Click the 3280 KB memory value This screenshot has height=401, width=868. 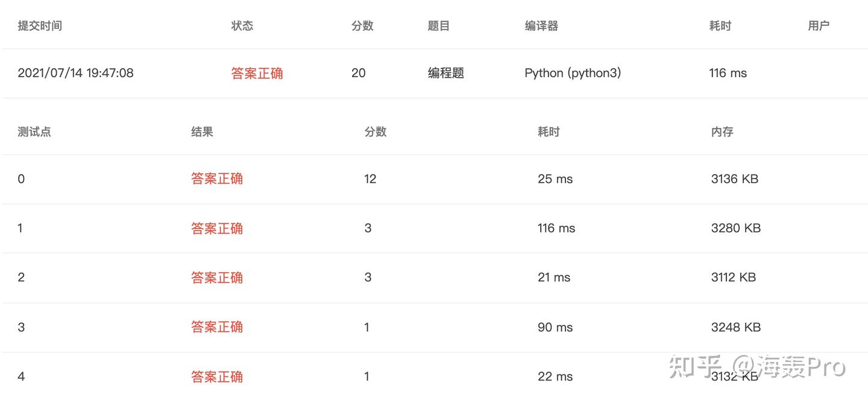(735, 228)
